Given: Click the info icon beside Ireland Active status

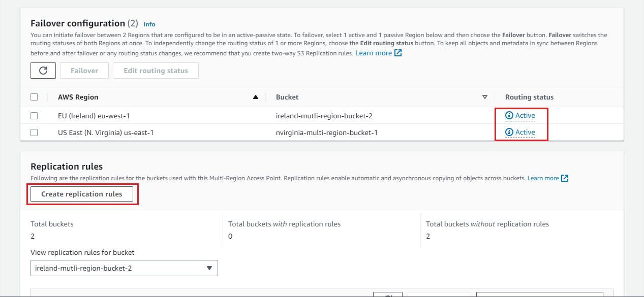Looking at the screenshot, I should pos(509,115).
